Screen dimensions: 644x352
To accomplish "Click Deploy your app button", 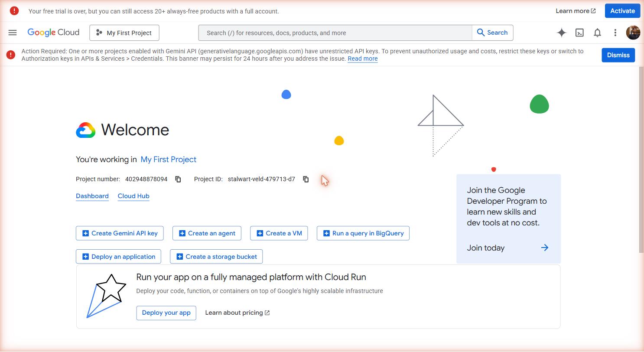I will tap(166, 313).
